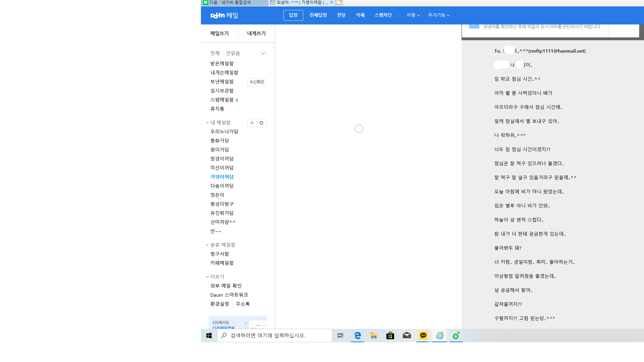
Task: Open 우리누나거담 mailbox
Action: (x=224, y=132)
